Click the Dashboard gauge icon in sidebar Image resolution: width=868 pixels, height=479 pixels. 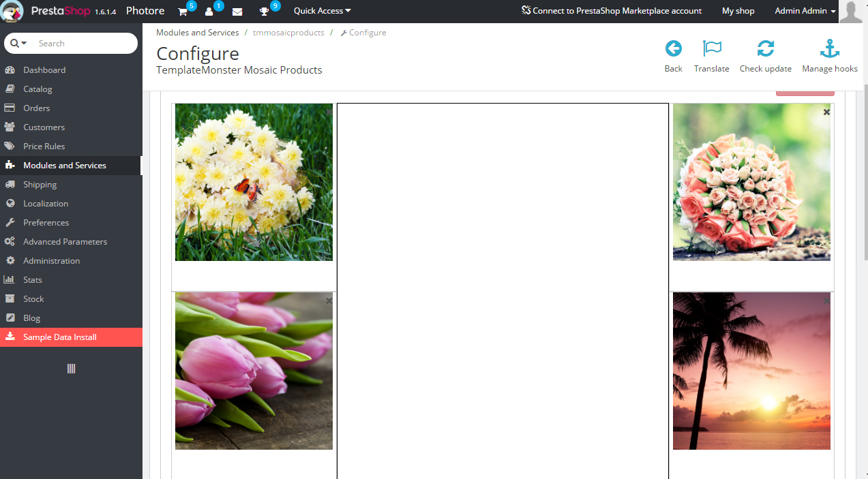pos(10,70)
